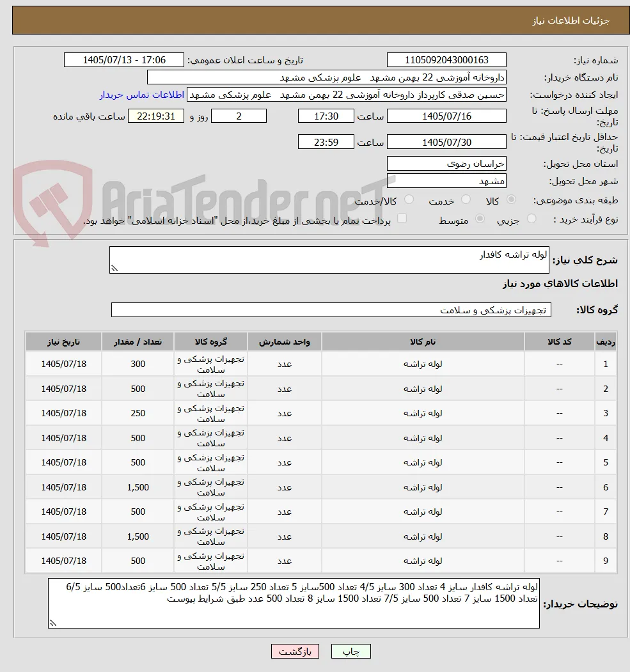The width and height of the screenshot is (630, 672).
Task: Toggle the اسناد خزانه اسلامی payment checkbox
Action: pyautogui.click(x=402, y=219)
